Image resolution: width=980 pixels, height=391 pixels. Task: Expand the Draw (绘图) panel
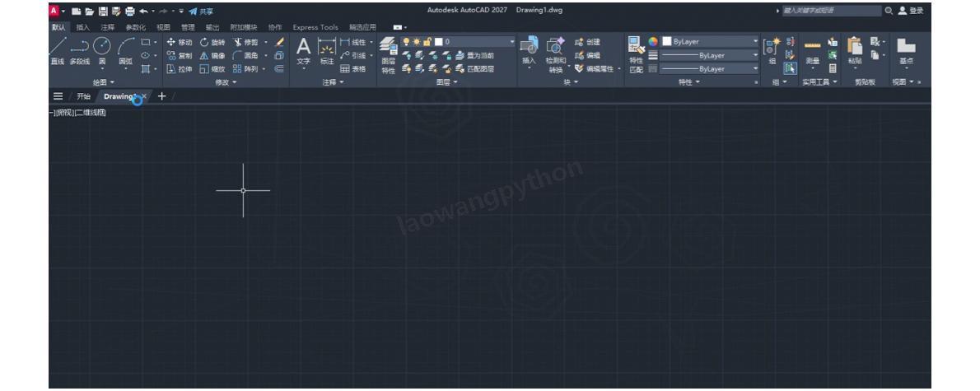(104, 82)
